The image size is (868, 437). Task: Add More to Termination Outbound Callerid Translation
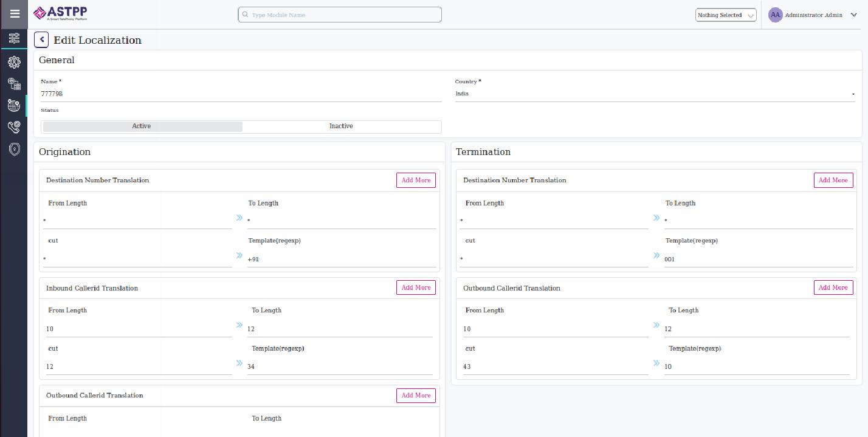[833, 287]
